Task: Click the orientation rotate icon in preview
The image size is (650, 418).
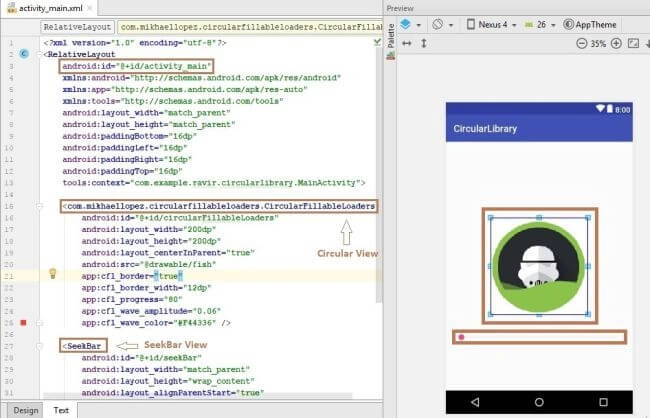Action: [437, 24]
